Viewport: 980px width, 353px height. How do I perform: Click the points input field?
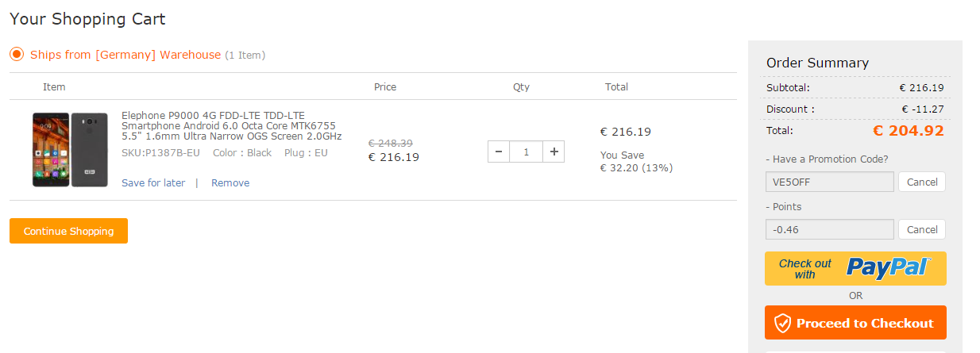pos(830,229)
